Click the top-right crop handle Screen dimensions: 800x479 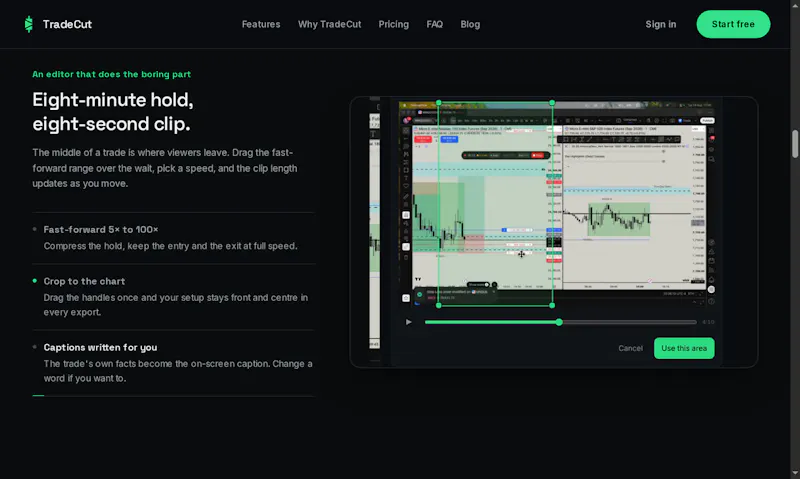[552, 103]
